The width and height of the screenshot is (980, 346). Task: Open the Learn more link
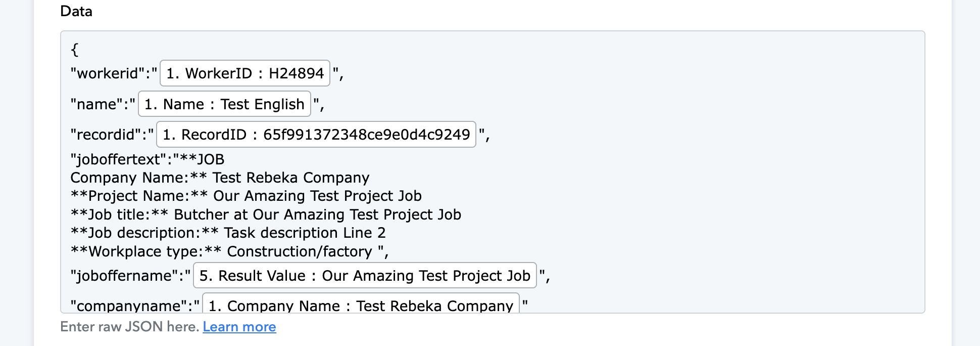pyautogui.click(x=239, y=327)
